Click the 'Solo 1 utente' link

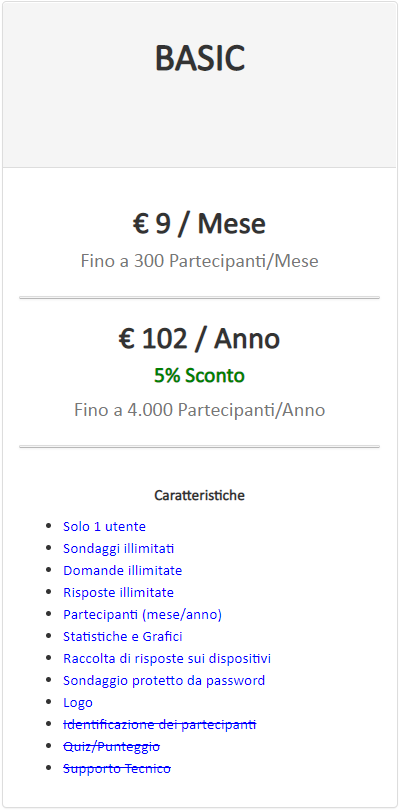point(104,526)
